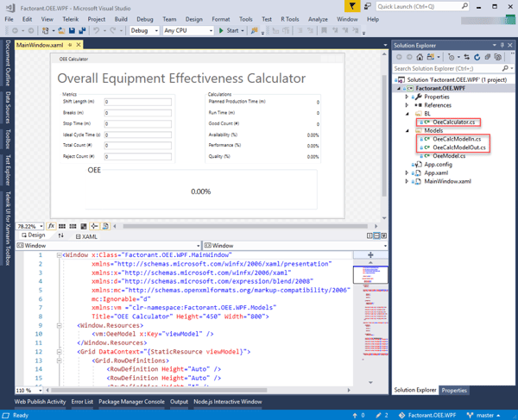518x420 pixels.
Task: Click the search magnifier in Solution Explorer
Action: 505,68
